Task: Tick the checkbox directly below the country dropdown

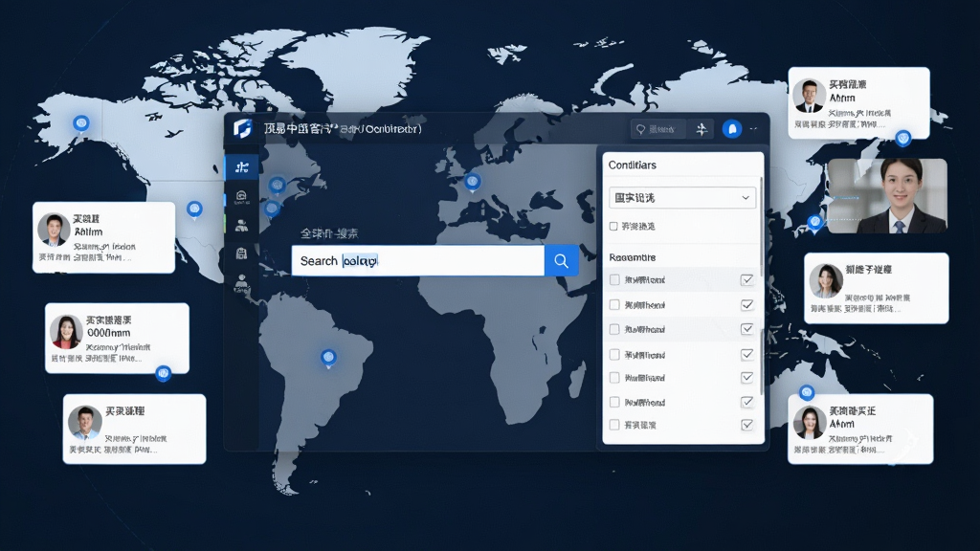Action: [x=613, y=226]
